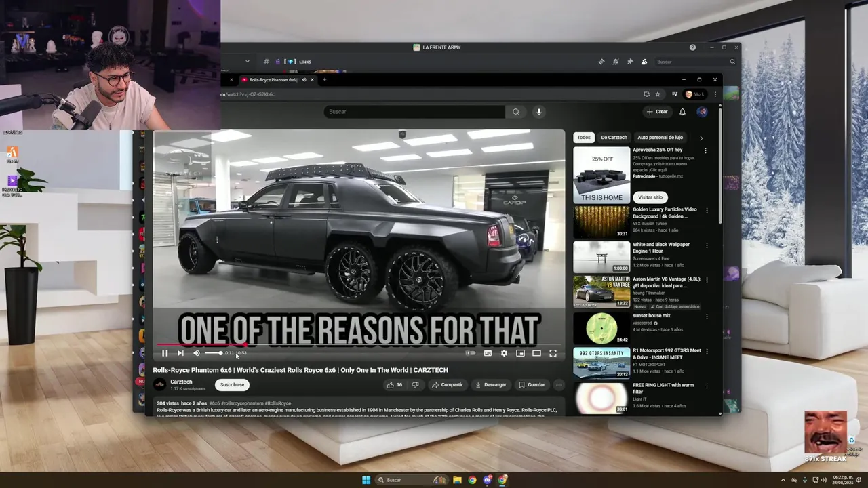The height and width of the screenshot is (488, 868).
Task: Open a new Chrome tab
Action: point(324,80)
